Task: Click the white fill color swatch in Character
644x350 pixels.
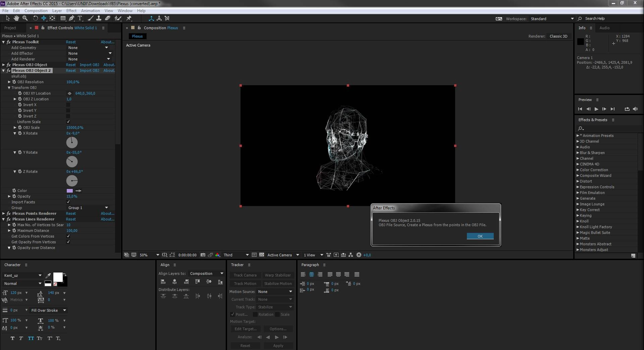Action: 58,277
